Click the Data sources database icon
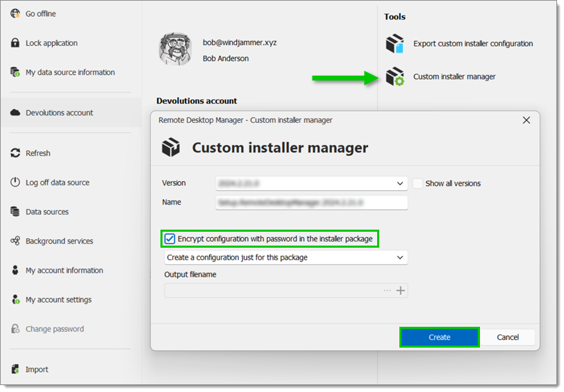Screen dimensions: 564x392 tap(15, 212)
